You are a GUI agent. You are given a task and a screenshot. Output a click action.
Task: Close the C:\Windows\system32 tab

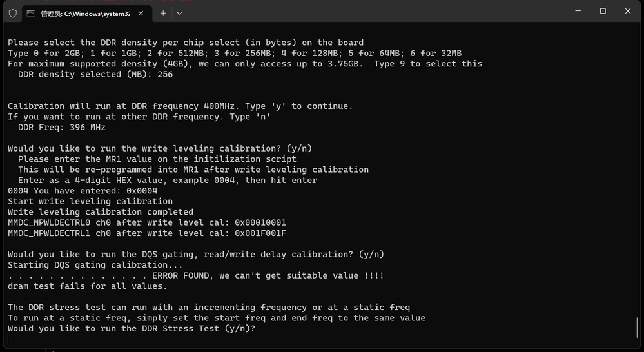(142, 13)
